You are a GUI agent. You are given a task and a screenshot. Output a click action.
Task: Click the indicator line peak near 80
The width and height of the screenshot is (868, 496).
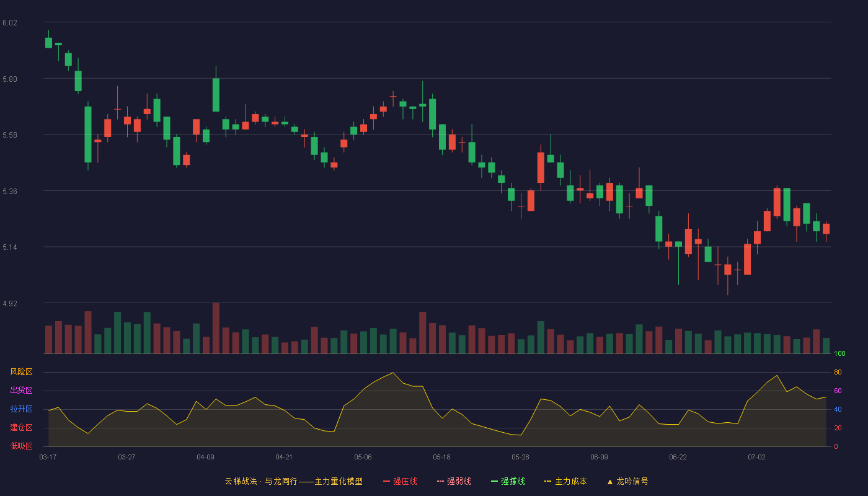point(393,373)
